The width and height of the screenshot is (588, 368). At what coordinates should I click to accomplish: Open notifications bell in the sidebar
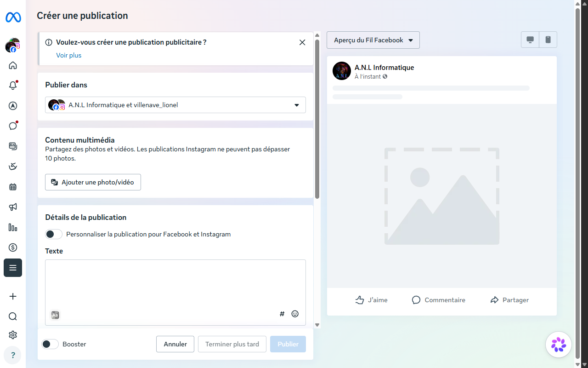click(x=13, y=86)
